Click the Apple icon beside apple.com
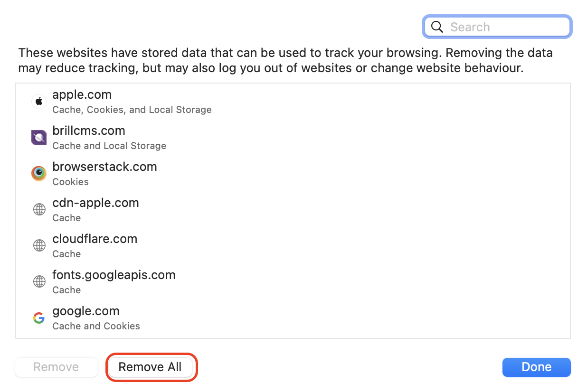The height and width of the screenshot is (392, 587). click(x=39, y=101)
